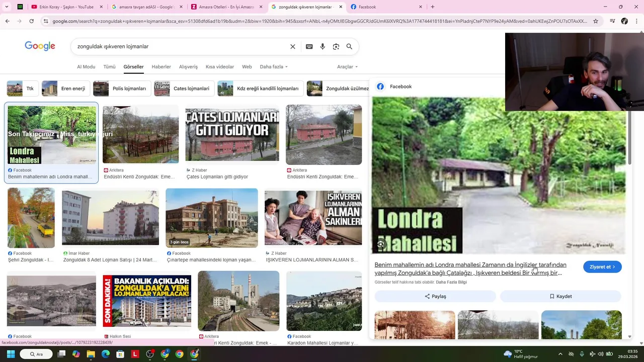Select the Cates lojmanlari suggestion chip
The image size is (644, 362).
click(184, 88)
